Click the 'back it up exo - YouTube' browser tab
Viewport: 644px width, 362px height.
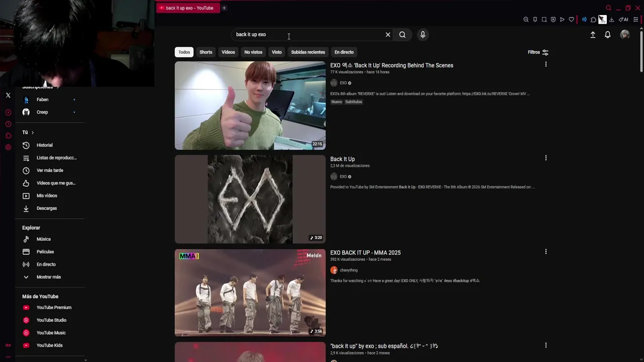click(187, 8)
